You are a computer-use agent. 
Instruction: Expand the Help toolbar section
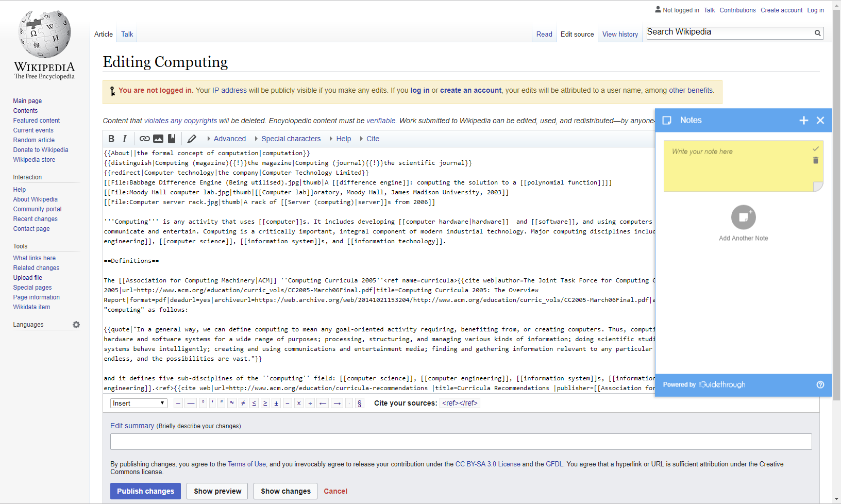click(x=340, y=139)
